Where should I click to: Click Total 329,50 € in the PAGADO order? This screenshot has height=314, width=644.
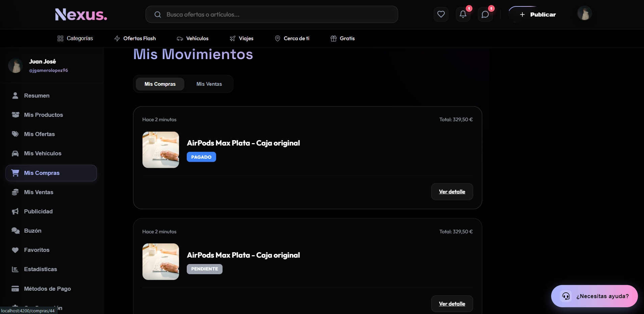click(456, 120)
